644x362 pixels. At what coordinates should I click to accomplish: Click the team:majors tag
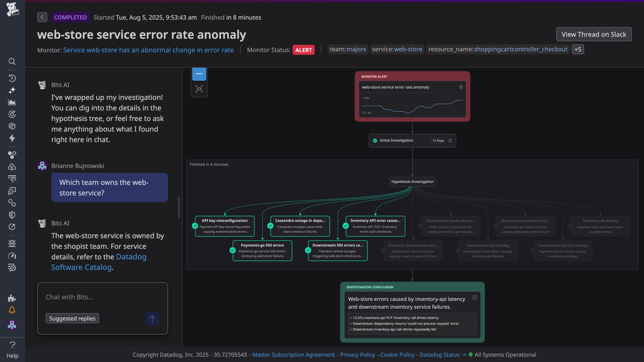[348, 49]
